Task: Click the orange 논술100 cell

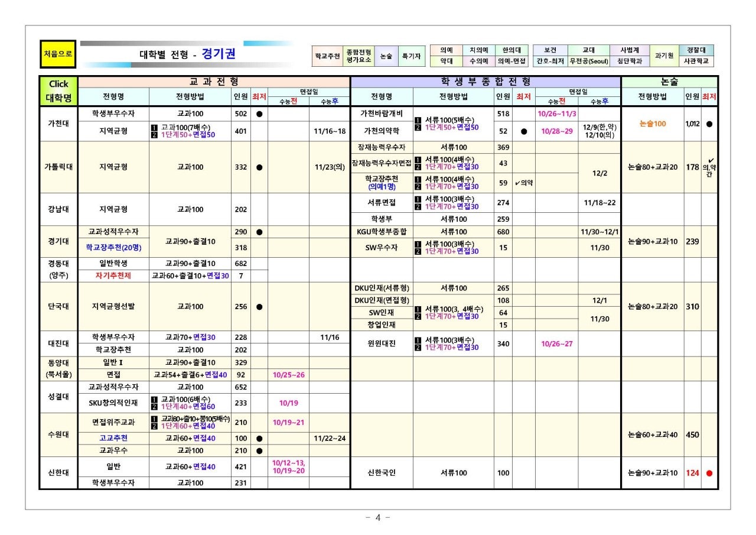Action: click(x=653, y=124)
